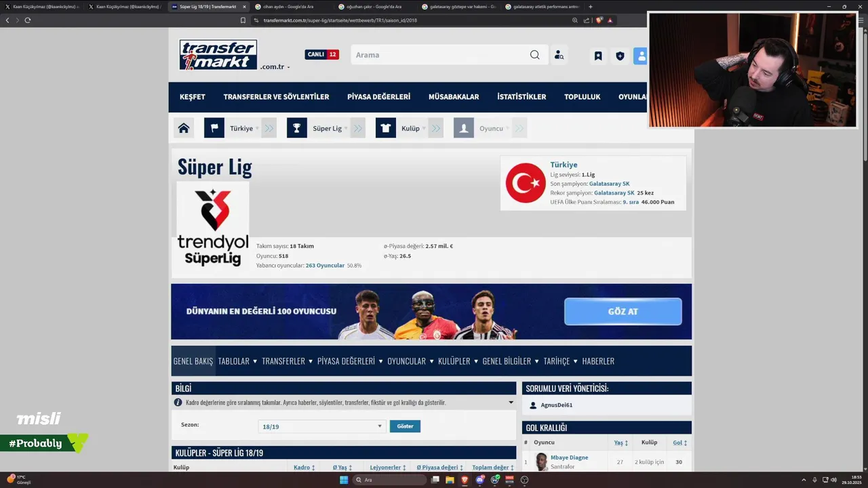Reload the page with the refresh icon
868x488 pixels.
click(x=28, y=20)
